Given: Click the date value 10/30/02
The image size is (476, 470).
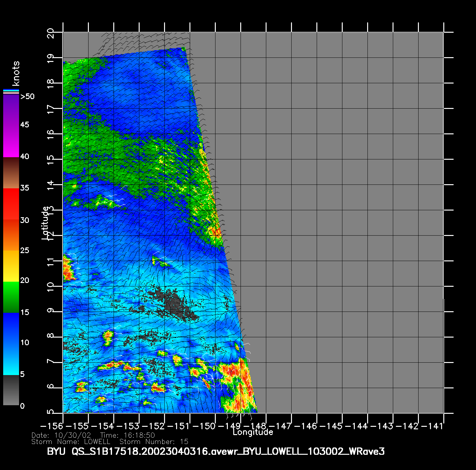Looking at the screenshot, I should coord(73,435).
